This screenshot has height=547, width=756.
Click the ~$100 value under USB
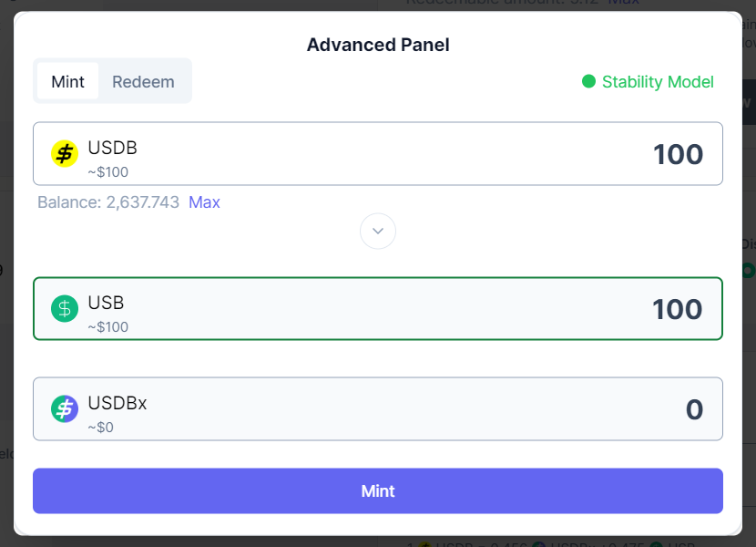tap(107, 326)
